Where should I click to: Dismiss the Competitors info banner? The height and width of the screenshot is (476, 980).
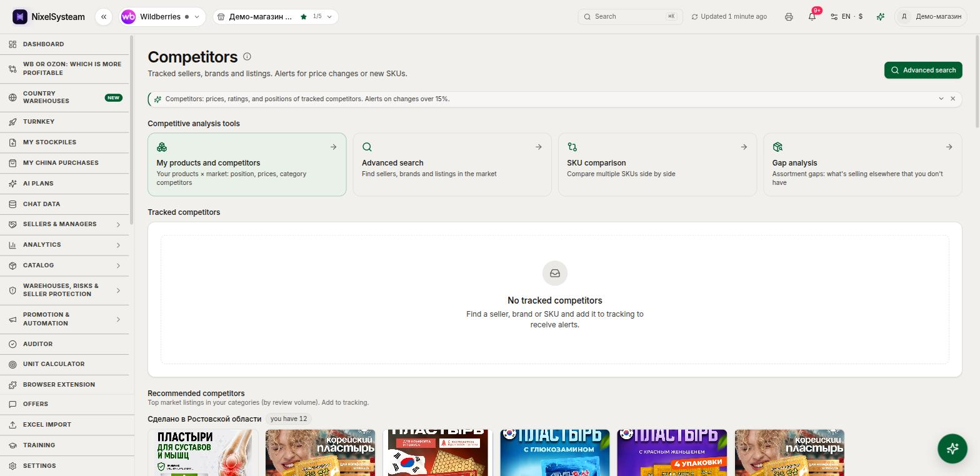coord(952,99)
